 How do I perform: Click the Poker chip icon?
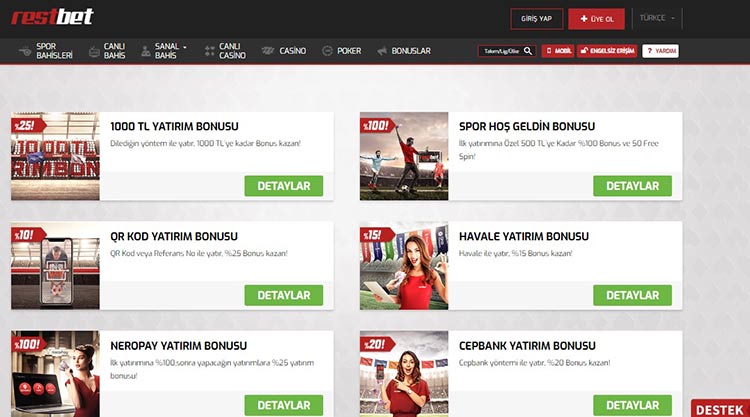point(328,51)
